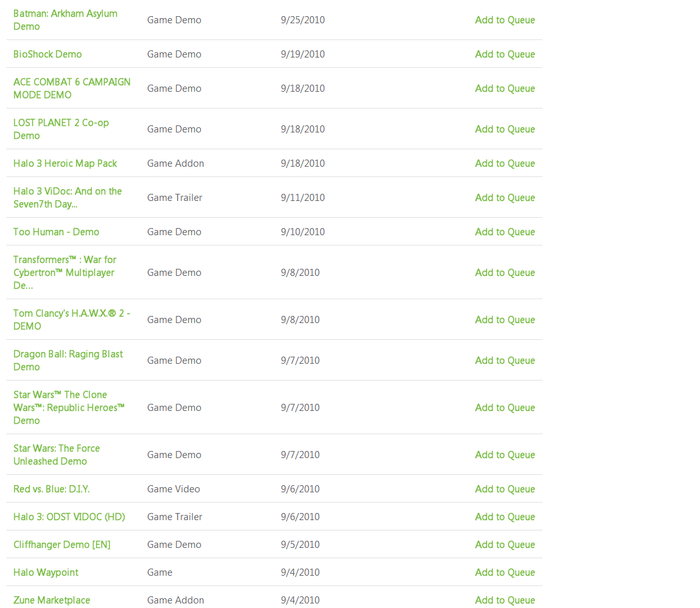
Task: Queue Transformers War for Cybertron demo
Action: click(504, 273)
